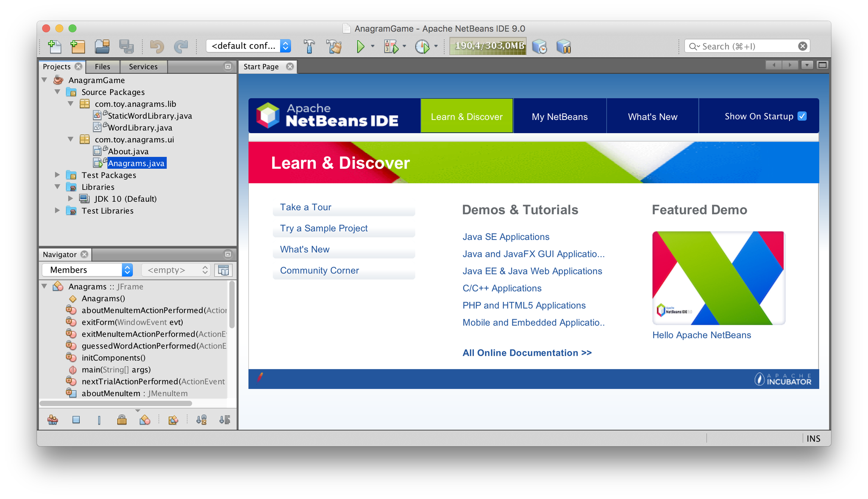The height and width of the screenshot is (499, 868).
Task: Toggle showing non-public members in Navigator
Action: coord(122,420)
